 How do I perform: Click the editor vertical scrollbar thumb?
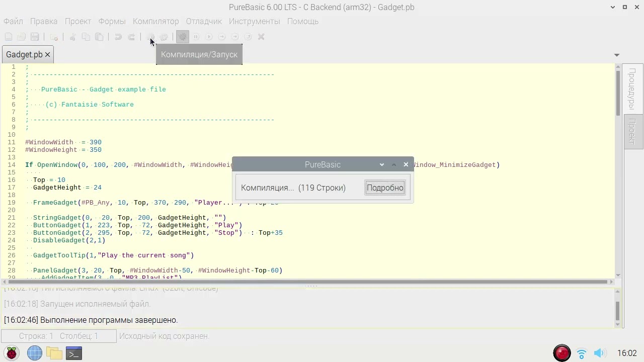pyautogui.click(x=618, y=93)
